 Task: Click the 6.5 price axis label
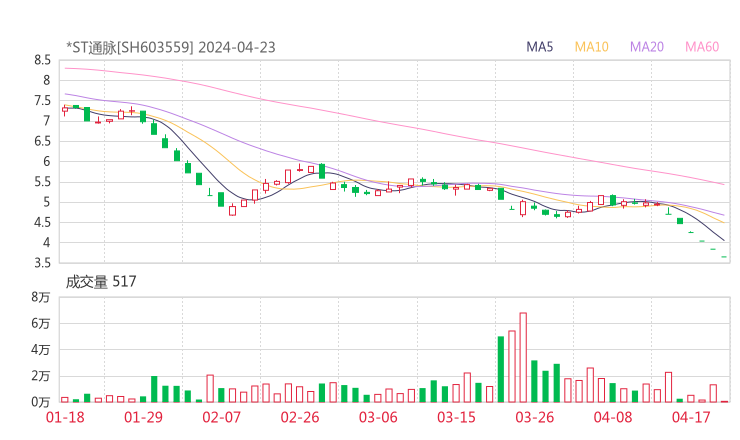[x=42, y=141]
